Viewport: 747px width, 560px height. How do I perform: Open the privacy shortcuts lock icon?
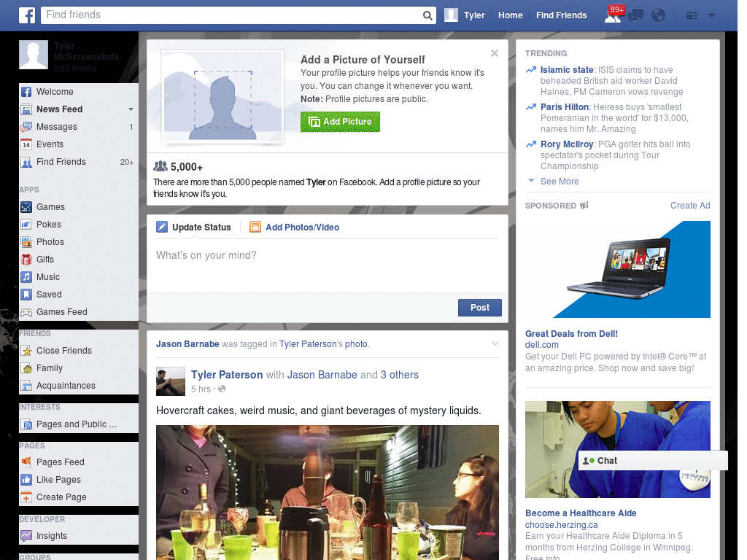coord(692,16)
